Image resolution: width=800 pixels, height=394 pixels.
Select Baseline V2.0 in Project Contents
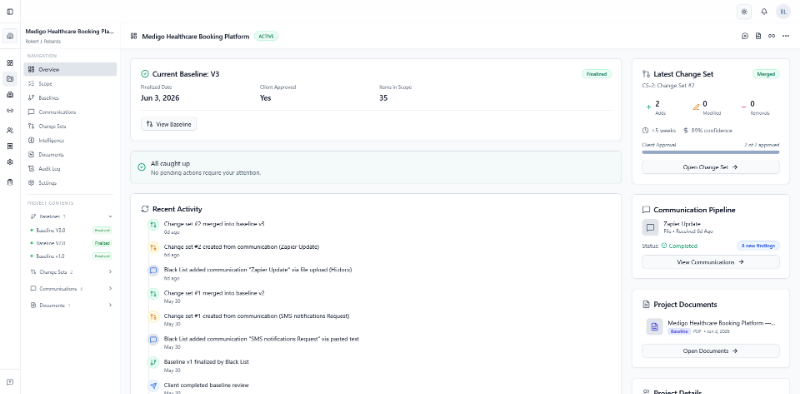71,243
